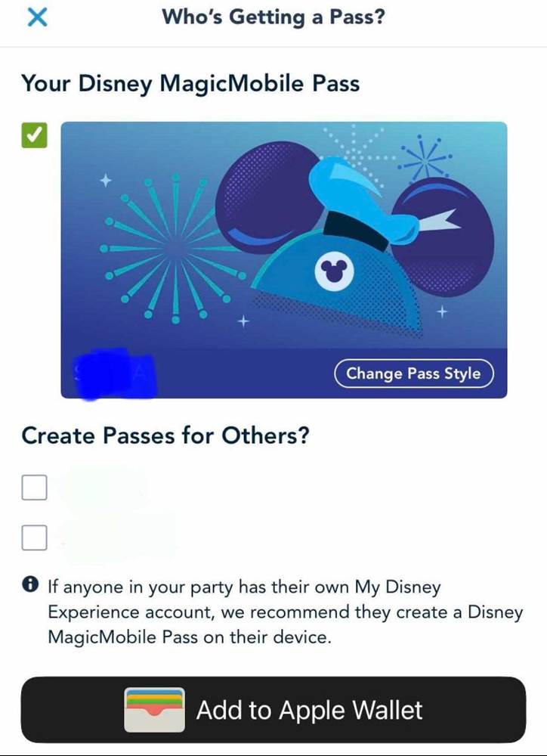Click the left purple Mickey ear on the hat
Image resolution: width=547 pixels, height=756 pixels.
267,197
